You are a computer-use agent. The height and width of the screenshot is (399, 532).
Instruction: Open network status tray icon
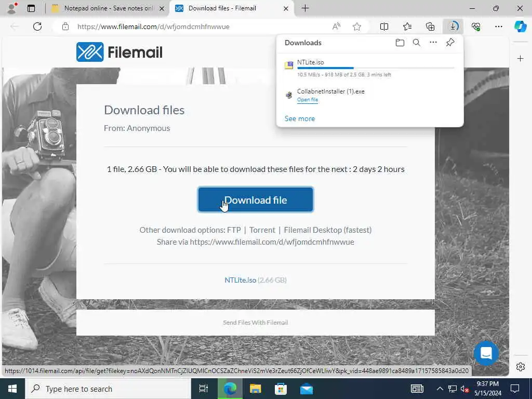coord(452,389)
